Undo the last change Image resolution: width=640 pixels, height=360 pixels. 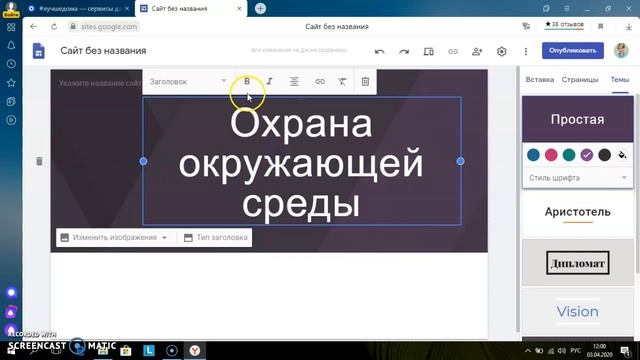click(x=380, y=51)
